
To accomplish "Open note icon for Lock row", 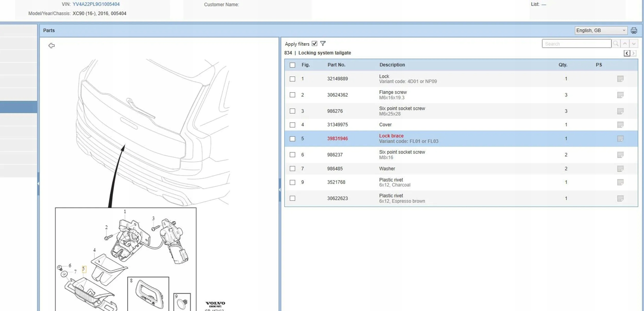I will coord(620,79).
